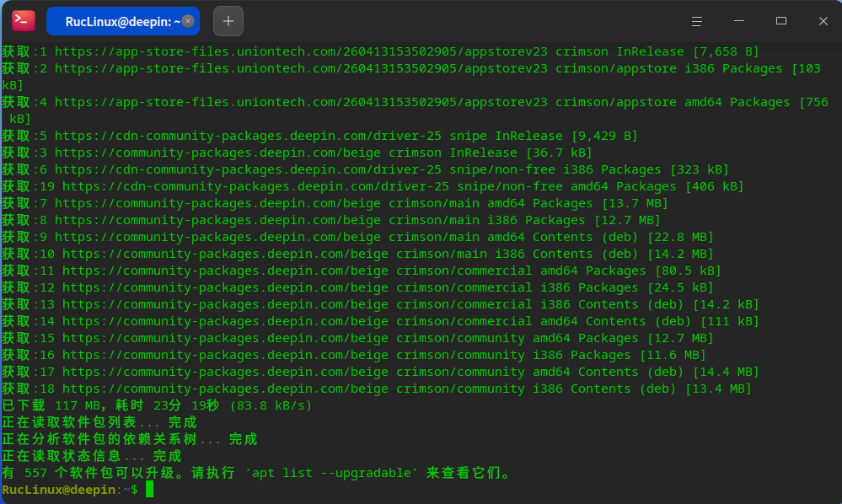Image resolution: width=842 pixels, height=504 pixels.
Task: Open the driver-25 snipe InRelease URL
Action: (248, 136)
